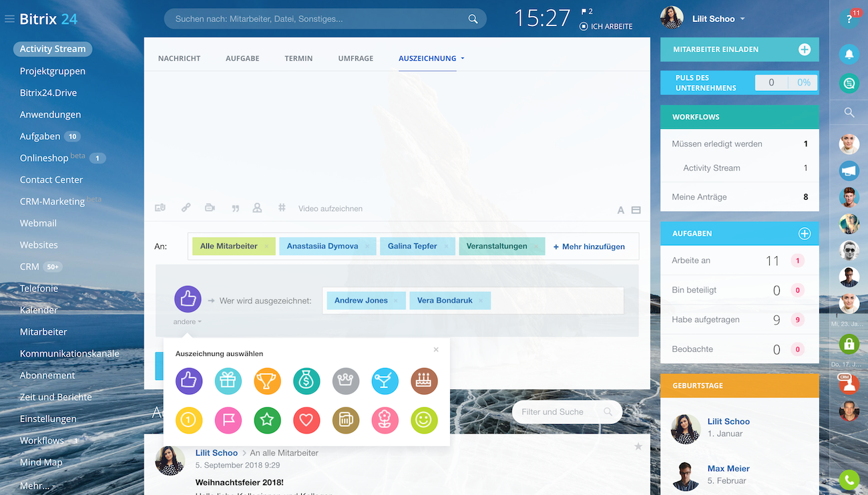Open notifications bell in right sidebar
The height and width of the screenshot is (495, 868).
[849, 54]
